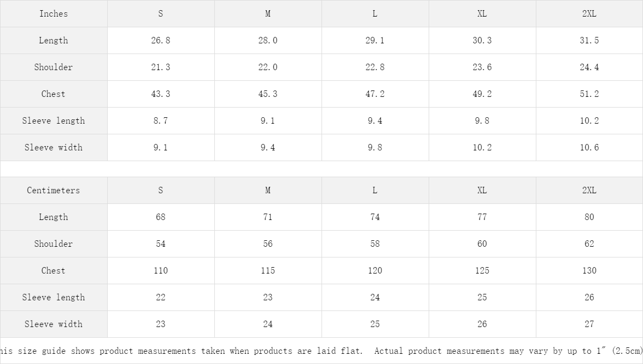The height and width of the screenshot is (364, 643).
Task: Click the 28.0 length value for size M
Action: [268, 41]
